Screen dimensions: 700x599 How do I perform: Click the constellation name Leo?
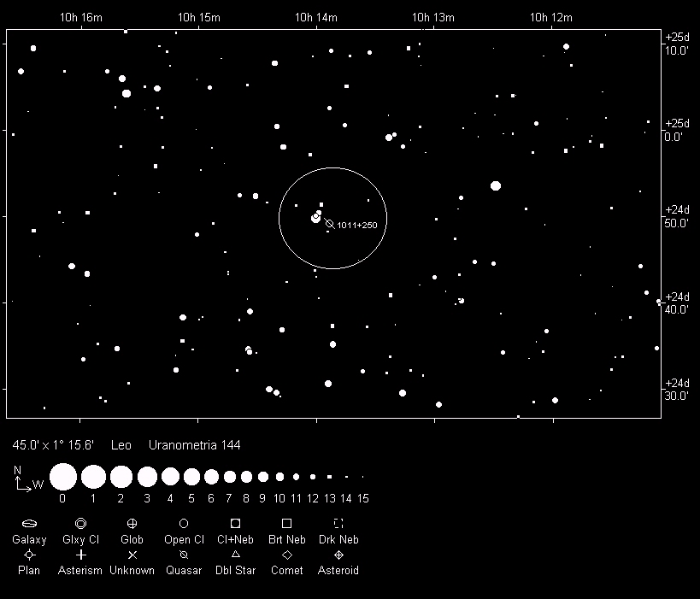pos(121,445)
